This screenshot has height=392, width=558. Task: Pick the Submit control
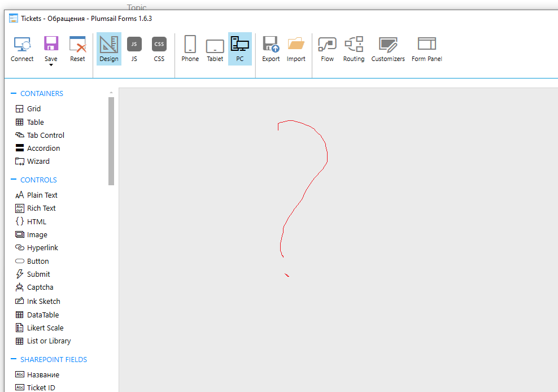33,274
